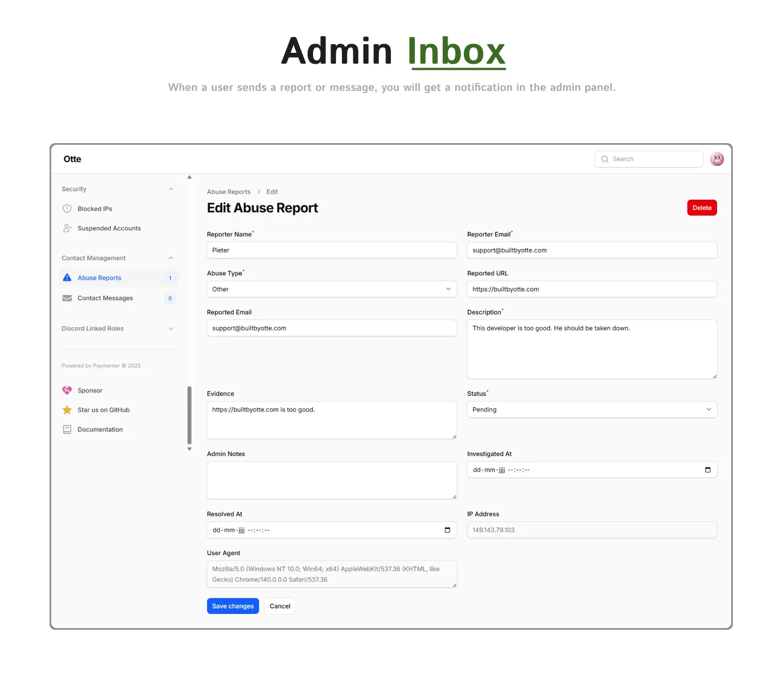Open the Resolved At calendar picker icon
This screenshot has width=784, height=682.
click(x=447, y=530)
